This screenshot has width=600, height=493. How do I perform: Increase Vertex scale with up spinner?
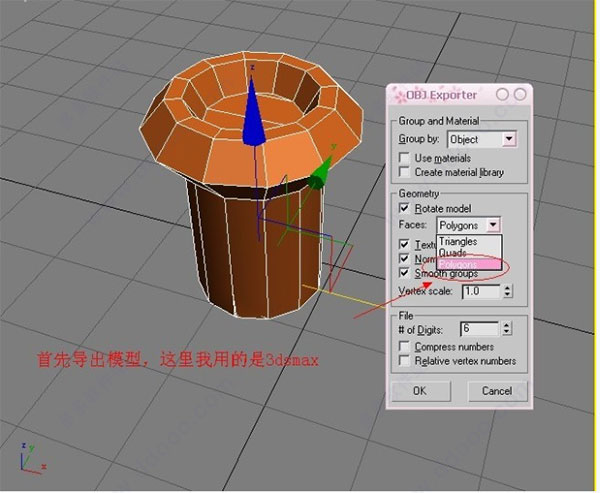(507, 288)
